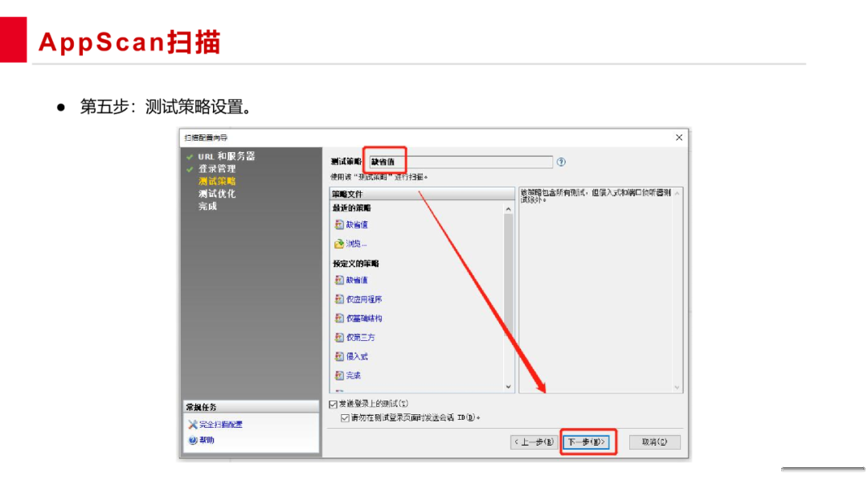Go to URL 和服务器 wizard step
This screenshot has height=489, width=868.
(227, 157)
